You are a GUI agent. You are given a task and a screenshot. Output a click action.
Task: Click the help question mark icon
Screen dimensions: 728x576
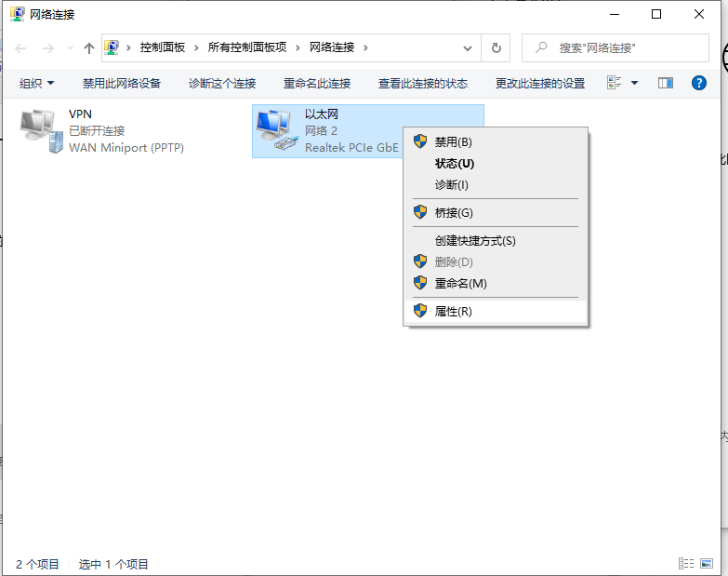[x=699, y=83]
